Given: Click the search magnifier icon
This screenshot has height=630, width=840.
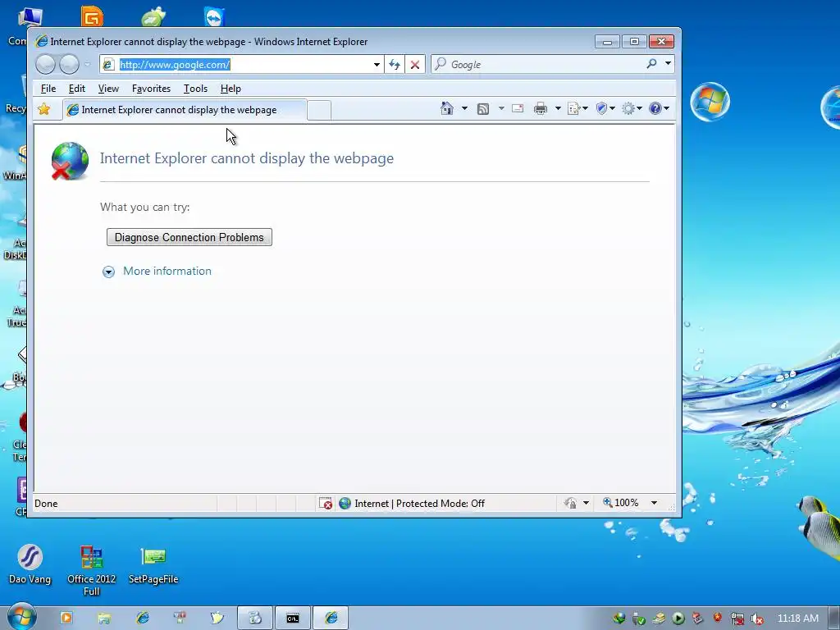Looking at the screenshot, I should [x=651, y=64].
